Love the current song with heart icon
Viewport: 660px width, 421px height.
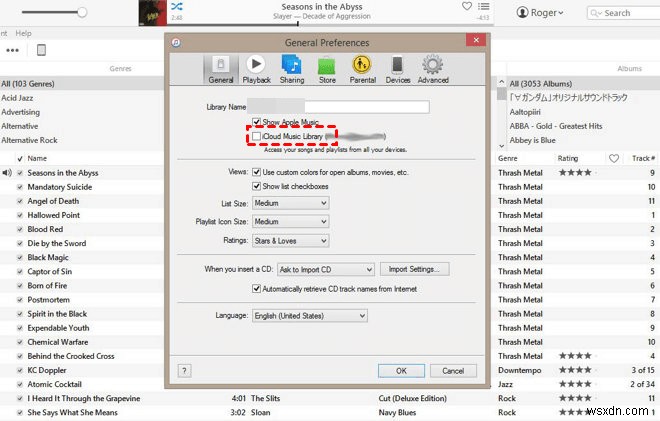[467, 6]
